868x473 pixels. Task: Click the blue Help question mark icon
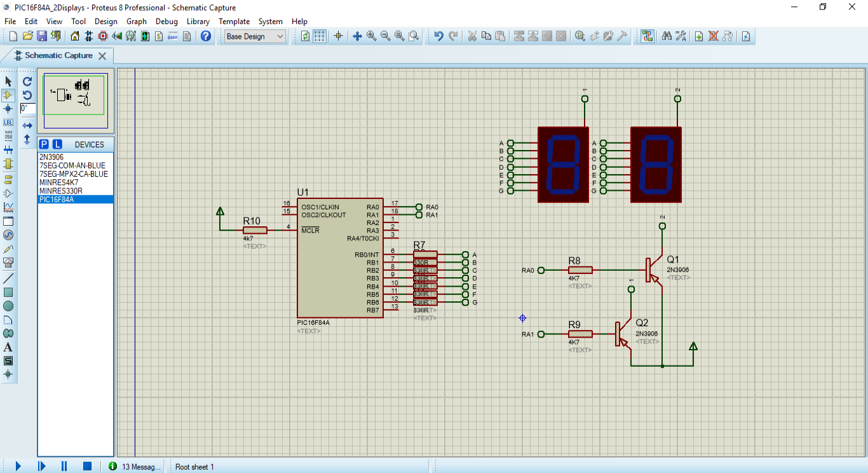[x=206, y=36]
